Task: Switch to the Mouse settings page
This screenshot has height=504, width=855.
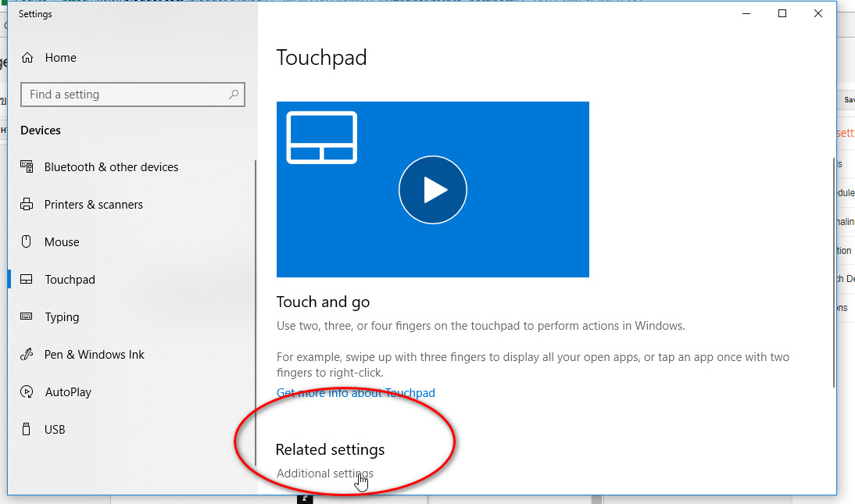Action: click(x=62, y=241)
